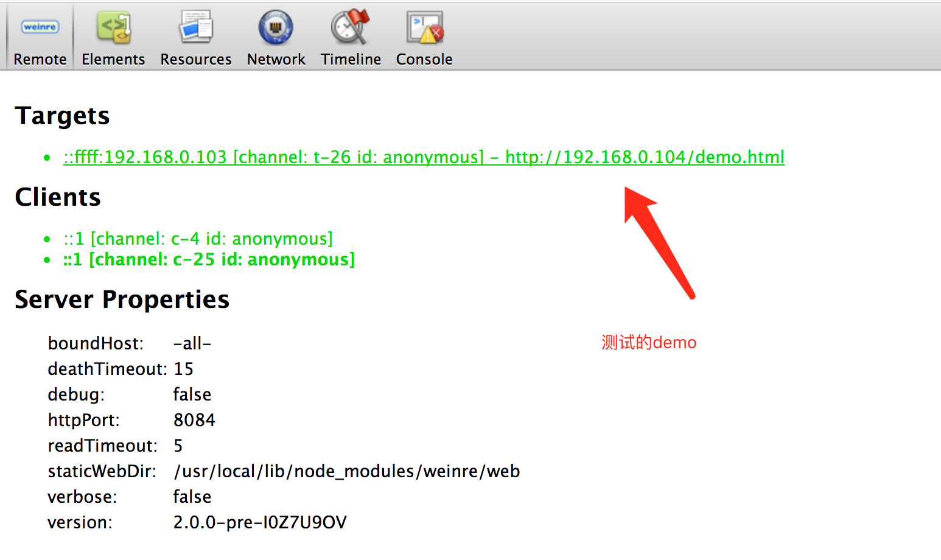The image size is (941, 560).
Task: Click the red annotation text 测试的demo
Action: click(x=649, y=343)
